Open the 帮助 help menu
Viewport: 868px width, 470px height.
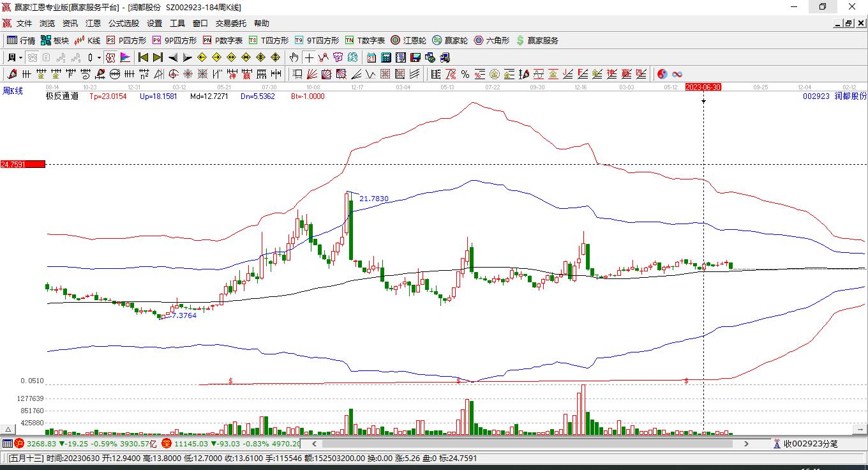pyautogui.click(x=262, y=24)
